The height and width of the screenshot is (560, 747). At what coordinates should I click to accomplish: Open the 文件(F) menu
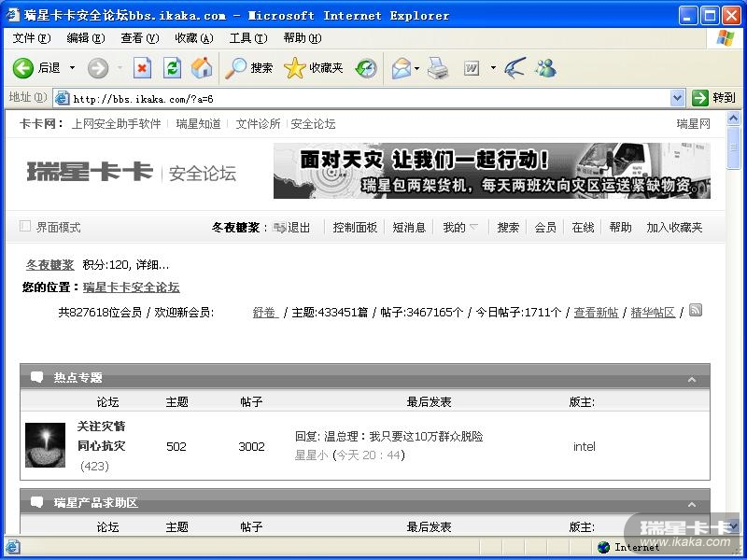(32, 38)
